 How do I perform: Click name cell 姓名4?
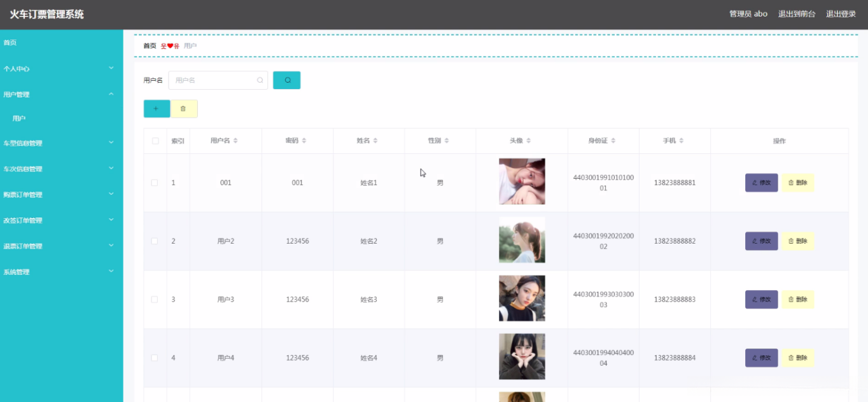pyautogui.click(x=369, y=358)
